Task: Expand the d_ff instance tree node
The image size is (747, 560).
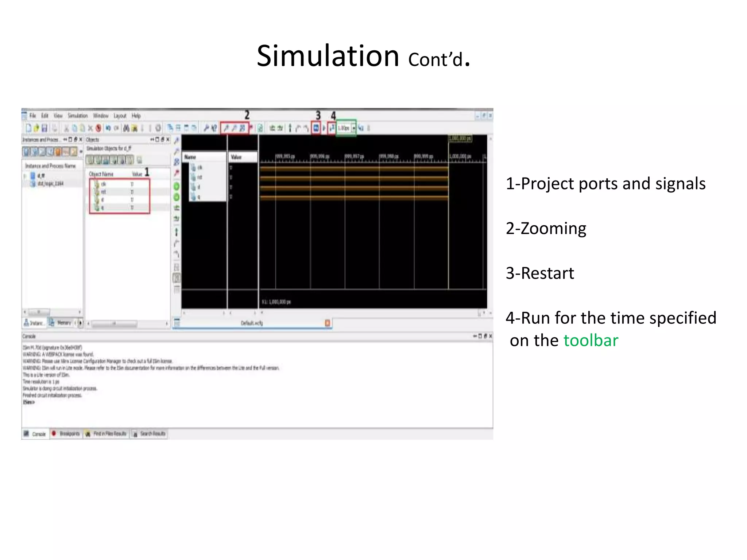Action: coord(25,176)
